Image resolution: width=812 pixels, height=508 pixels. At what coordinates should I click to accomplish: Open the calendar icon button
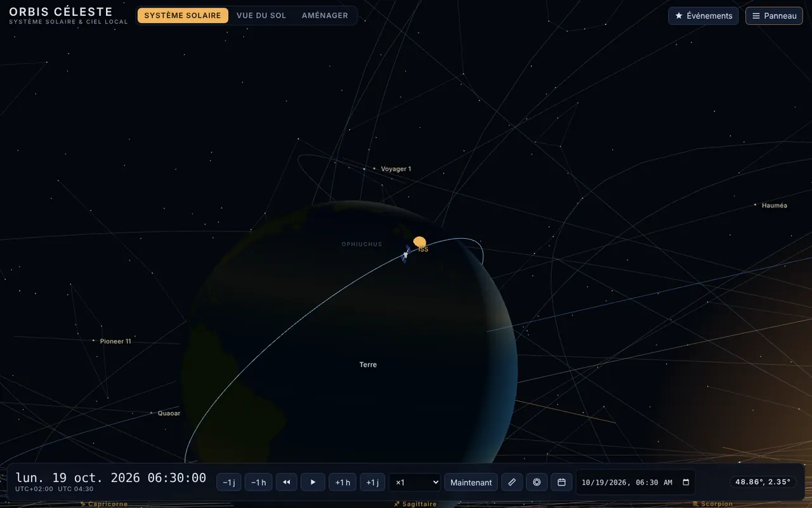click(561, 483)
